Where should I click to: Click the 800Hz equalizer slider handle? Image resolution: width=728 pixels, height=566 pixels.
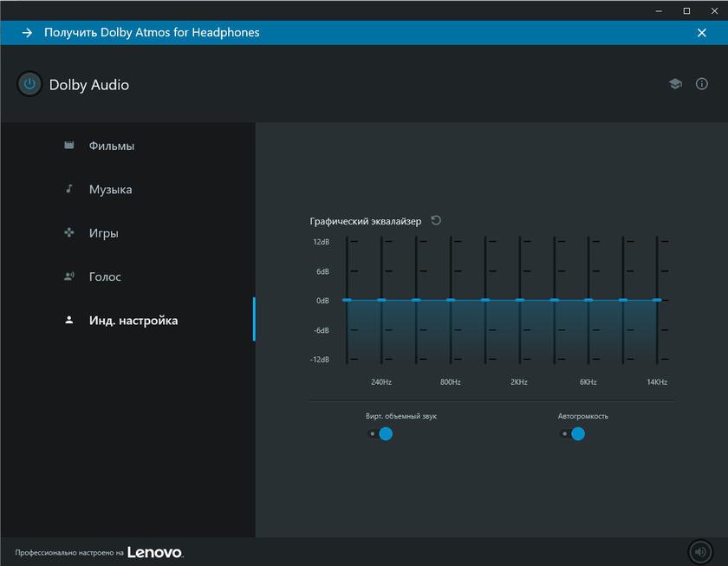451,300
